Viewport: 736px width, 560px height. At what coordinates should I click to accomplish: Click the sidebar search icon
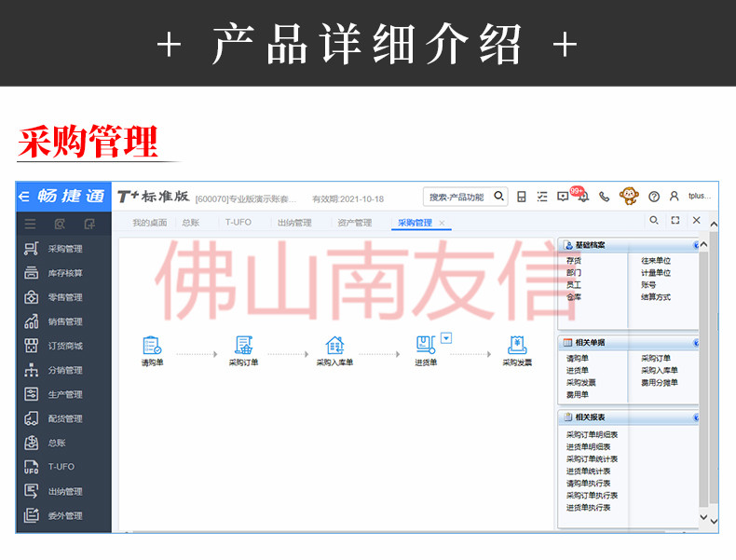60,224
